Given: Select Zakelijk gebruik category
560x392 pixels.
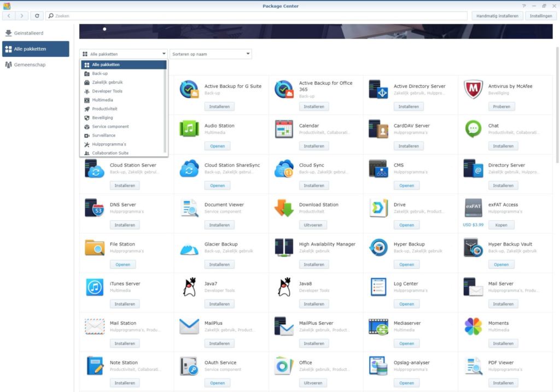Looking at the screenshot, I should [124, 83].
